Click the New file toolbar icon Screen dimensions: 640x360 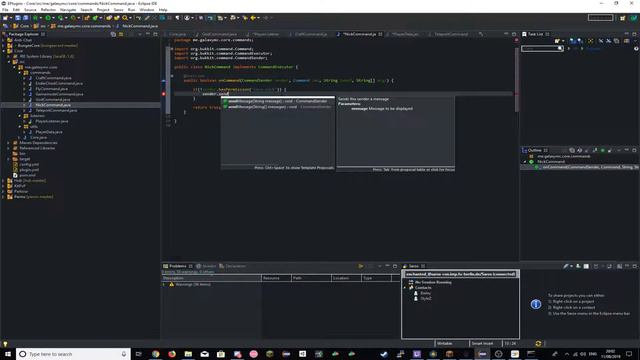5,18
